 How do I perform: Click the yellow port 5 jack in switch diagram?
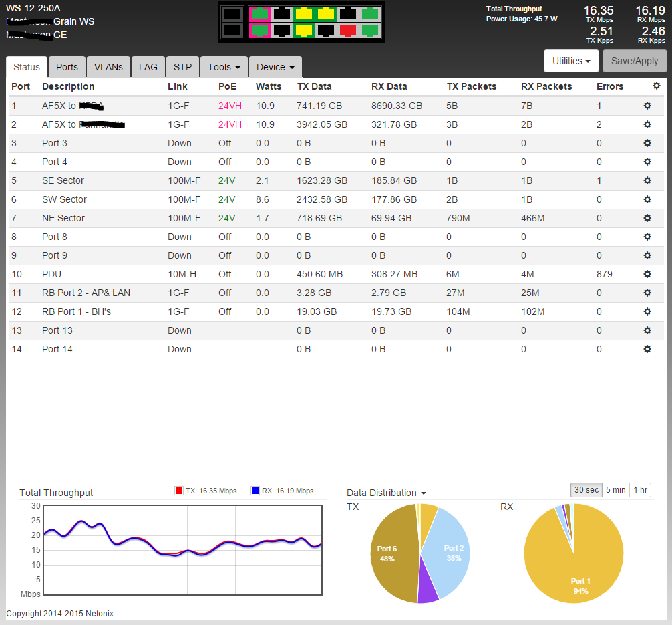pos(304,14)
